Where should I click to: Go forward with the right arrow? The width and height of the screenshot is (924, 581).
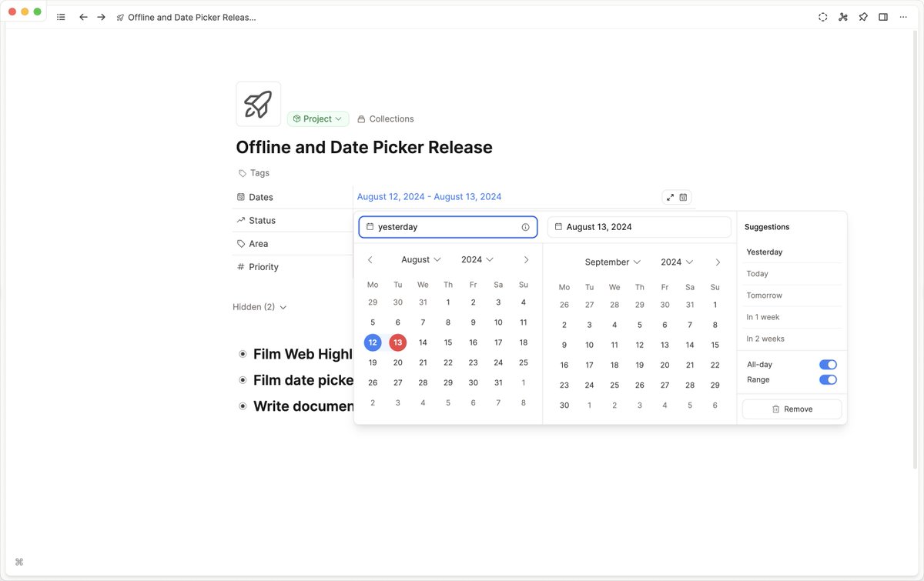click(101, 17)
